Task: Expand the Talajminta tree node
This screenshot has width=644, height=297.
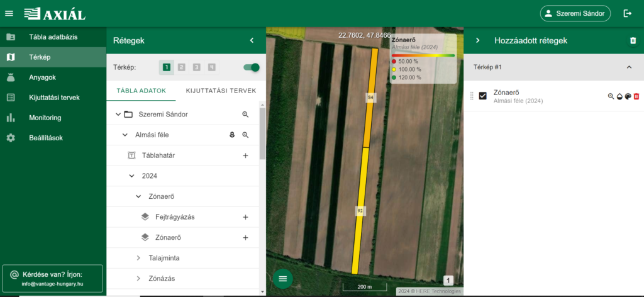Action: (x=139, y=258)
